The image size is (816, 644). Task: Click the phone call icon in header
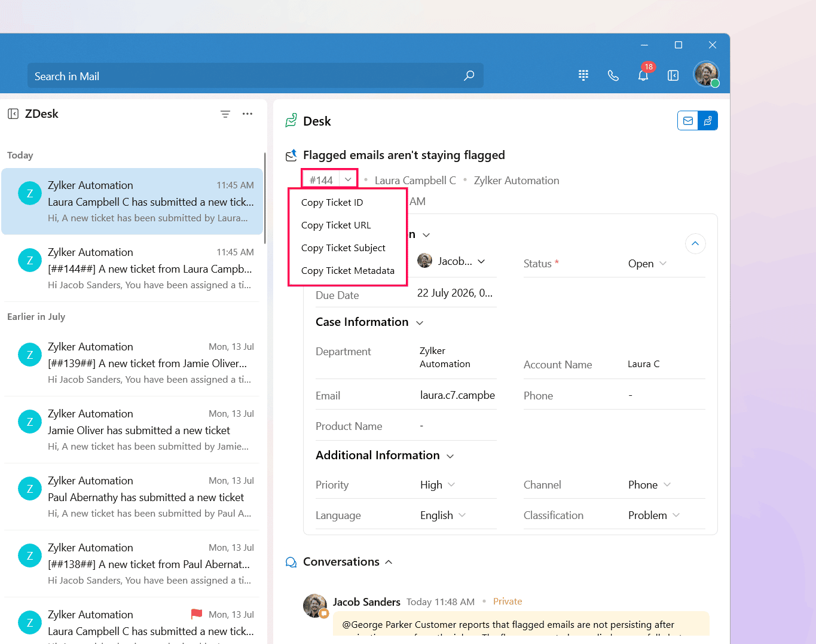pyautogui.click(x=613, y=75)
